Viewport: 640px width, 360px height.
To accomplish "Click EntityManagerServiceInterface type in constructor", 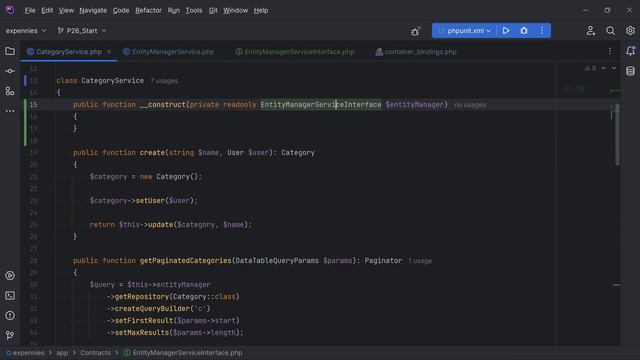I will (x=321, y=104).
